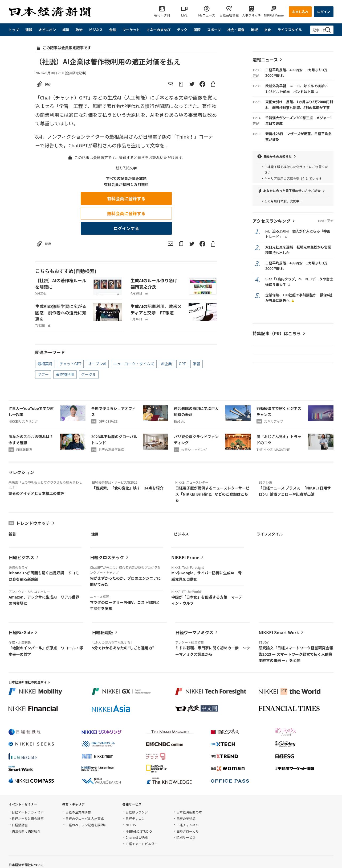Click the bottom Twitter share icon
This screenshot has height=868, width=342.
pyautogui.click(x=192, y=244)
